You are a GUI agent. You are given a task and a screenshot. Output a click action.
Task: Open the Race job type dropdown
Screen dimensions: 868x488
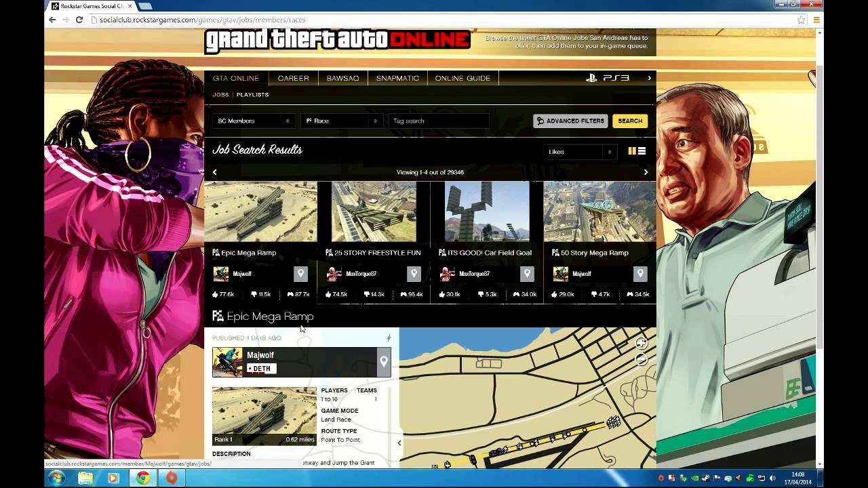click(x=341, y=121)
